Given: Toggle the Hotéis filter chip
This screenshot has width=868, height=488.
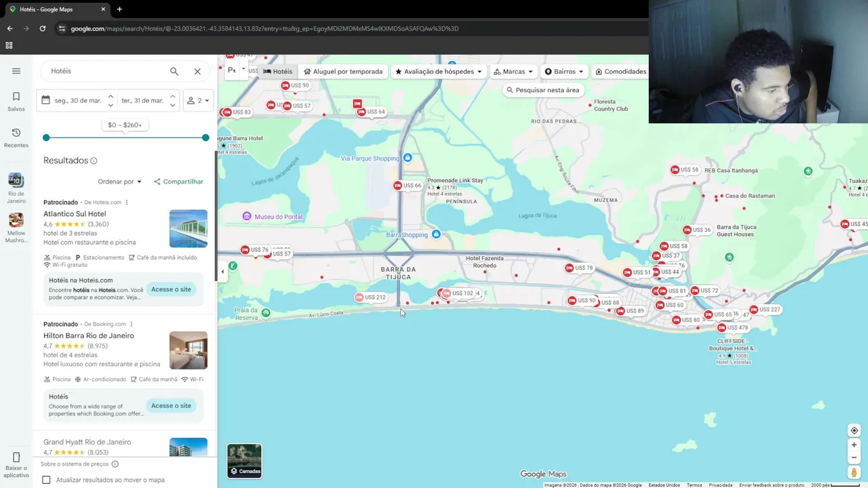Looking at the screenshot, I should pyautogui.click(x=278, y=71).
